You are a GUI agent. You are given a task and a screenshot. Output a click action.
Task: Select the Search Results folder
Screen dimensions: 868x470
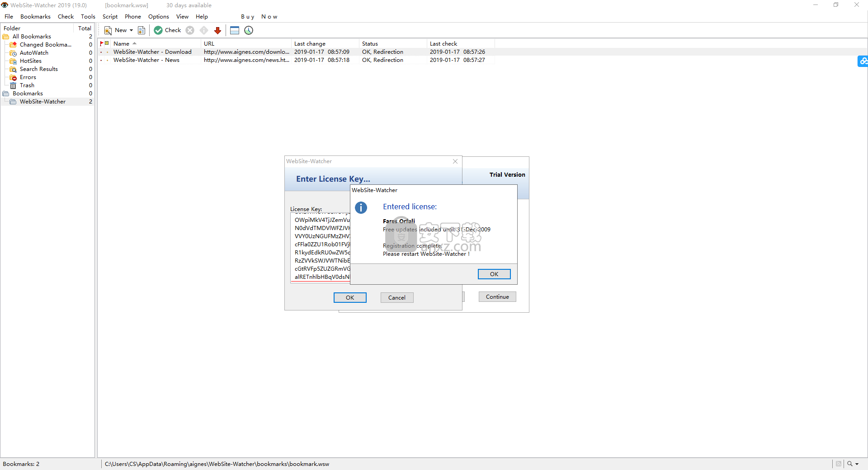pos(39,69)
